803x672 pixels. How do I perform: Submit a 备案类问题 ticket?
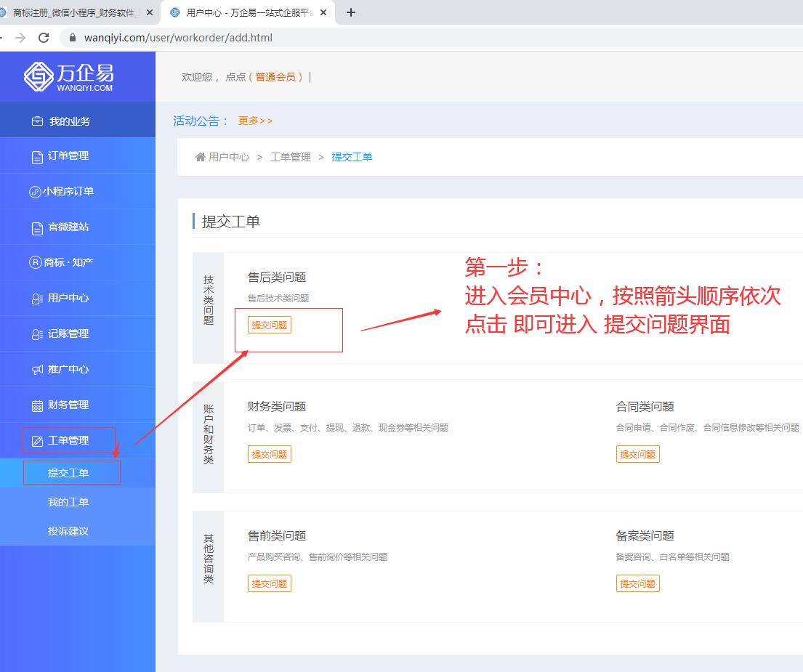(637, 583)
